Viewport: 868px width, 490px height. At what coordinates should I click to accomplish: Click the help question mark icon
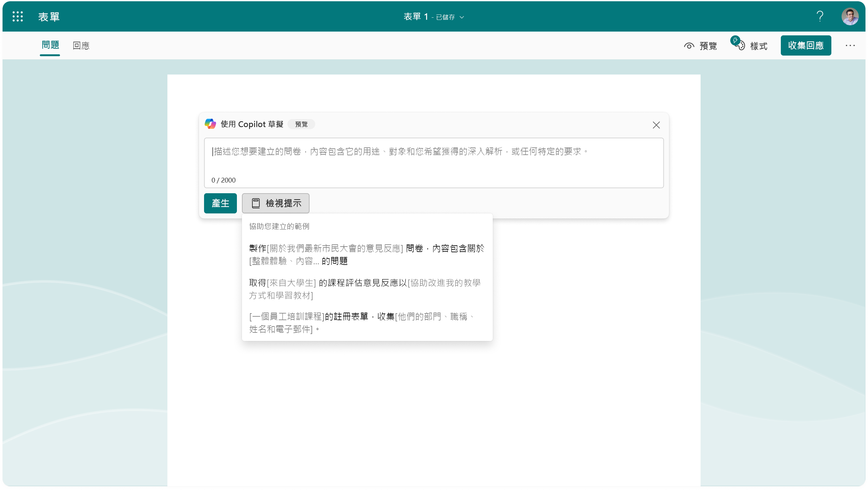pyautogui.click(x=820, y=16)
